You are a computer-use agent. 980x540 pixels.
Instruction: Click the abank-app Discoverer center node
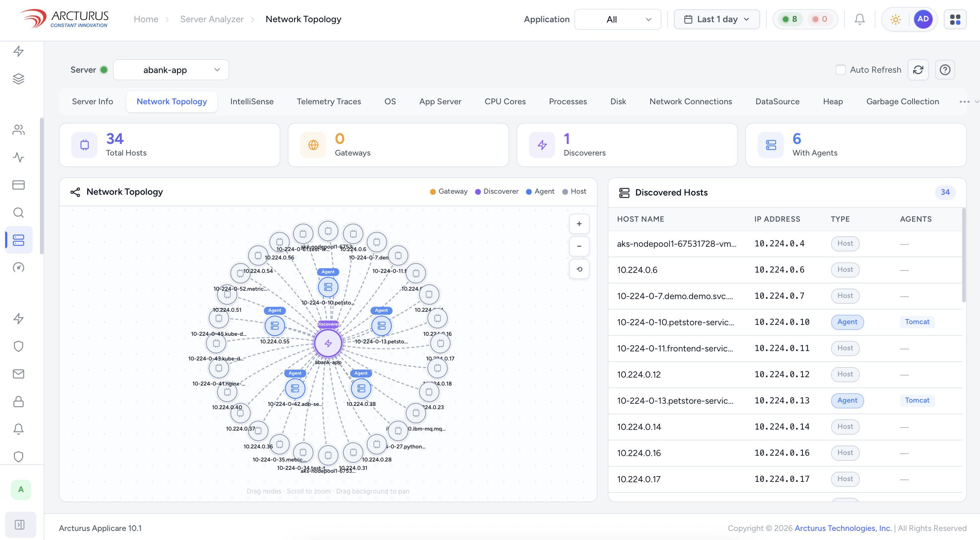pos(328,343)
